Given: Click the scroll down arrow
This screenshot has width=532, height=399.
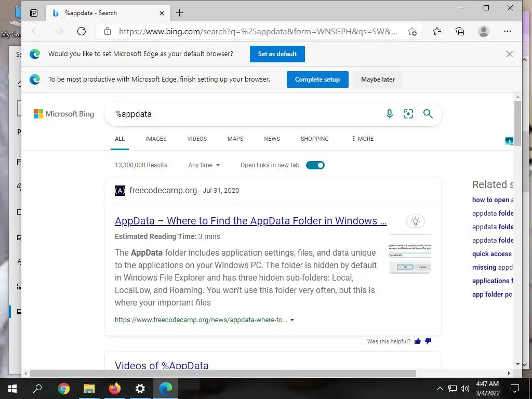Looking at the screenshot, I should click(517, 364).
